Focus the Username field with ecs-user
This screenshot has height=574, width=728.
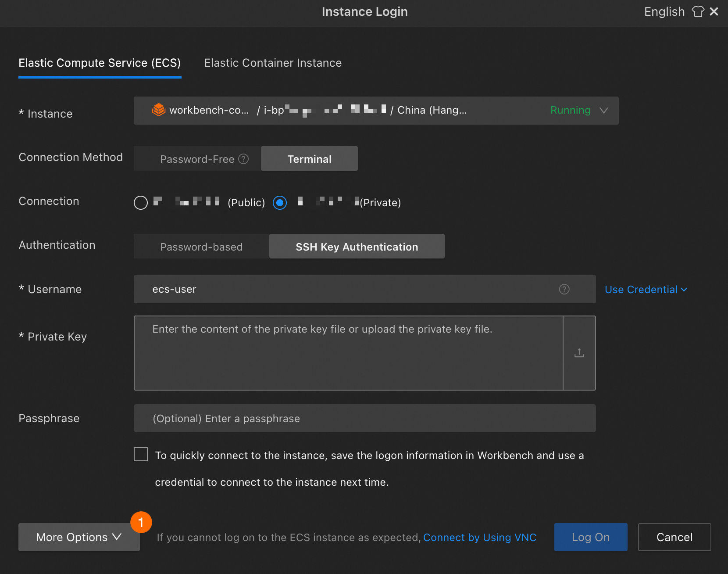pyautogui.click(x=365, y=289)
